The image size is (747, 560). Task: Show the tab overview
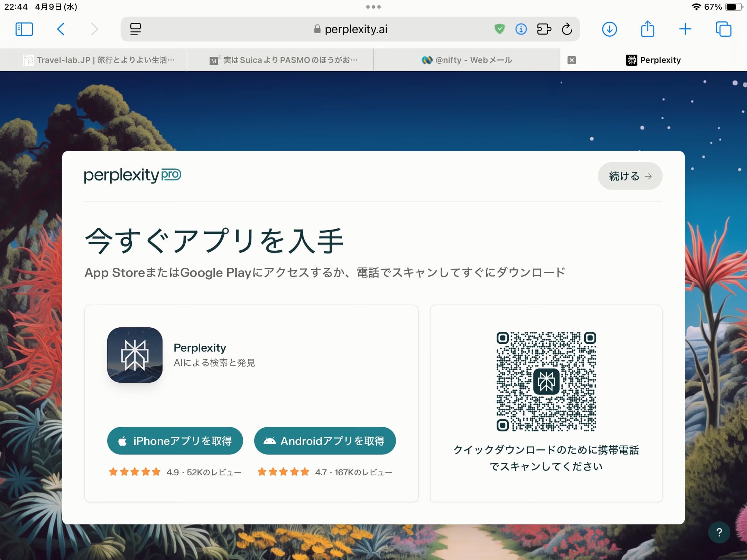click(x=723, y=29)
